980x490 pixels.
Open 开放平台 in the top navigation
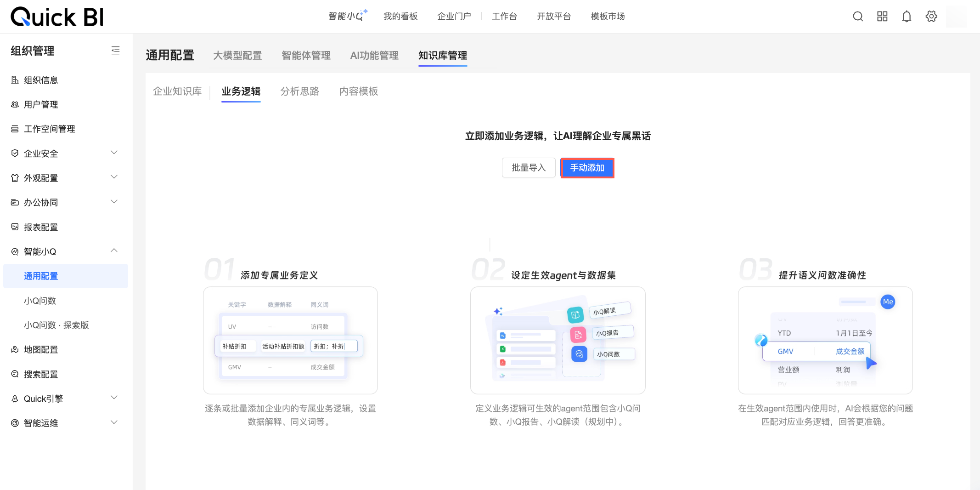(554, 17)
